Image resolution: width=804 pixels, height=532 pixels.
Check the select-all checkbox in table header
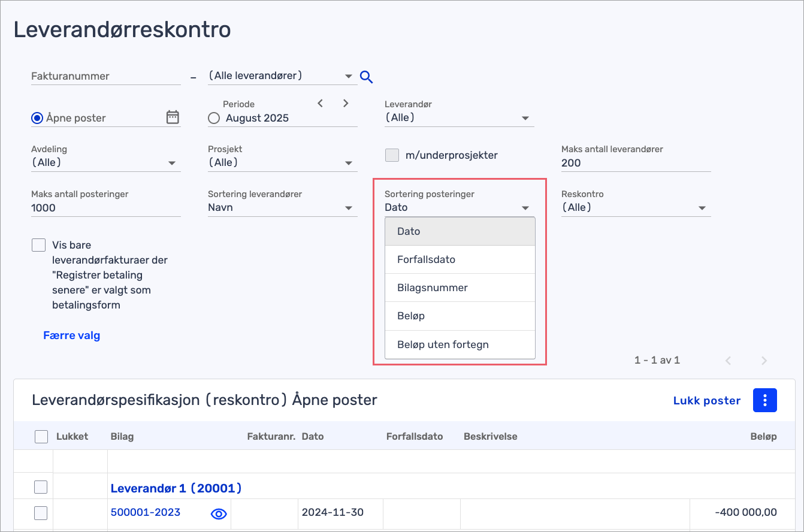[x=41, y=437]
